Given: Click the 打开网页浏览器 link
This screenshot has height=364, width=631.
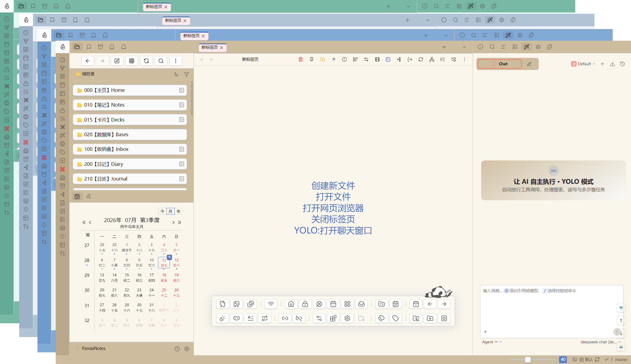Looking at the screenshot, I should [x=333, y=208].
